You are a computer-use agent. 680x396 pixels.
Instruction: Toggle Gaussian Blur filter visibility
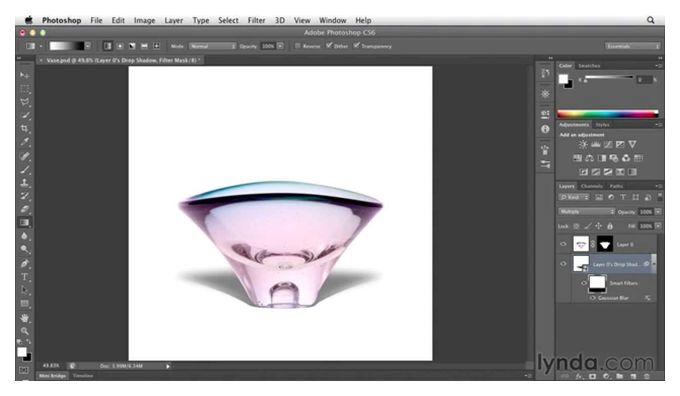click(592, 298)
